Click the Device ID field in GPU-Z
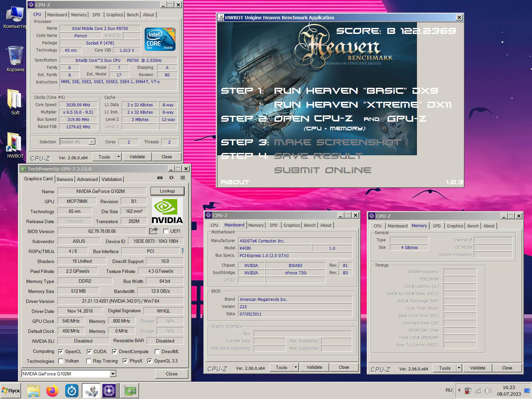The image size is (532, 399). click(156, 241)
